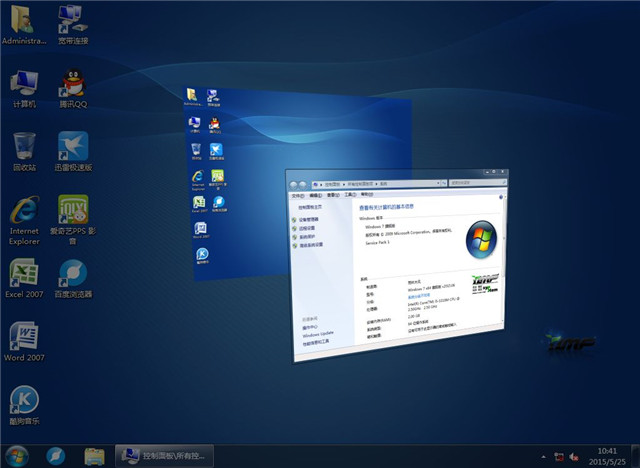Open the 宽带连接 desktop shortcut
This screenshot has width=640, height=468.
tap(72, 22)
